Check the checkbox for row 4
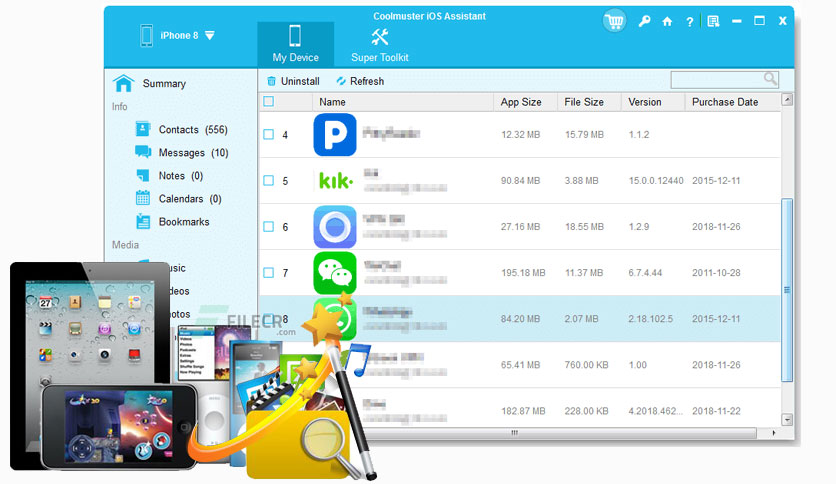Viewport: 836px width, 484px height. tap(269, 134)
